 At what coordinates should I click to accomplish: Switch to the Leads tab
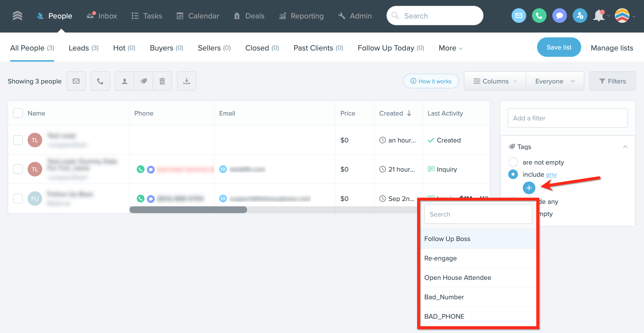(83, 48)
